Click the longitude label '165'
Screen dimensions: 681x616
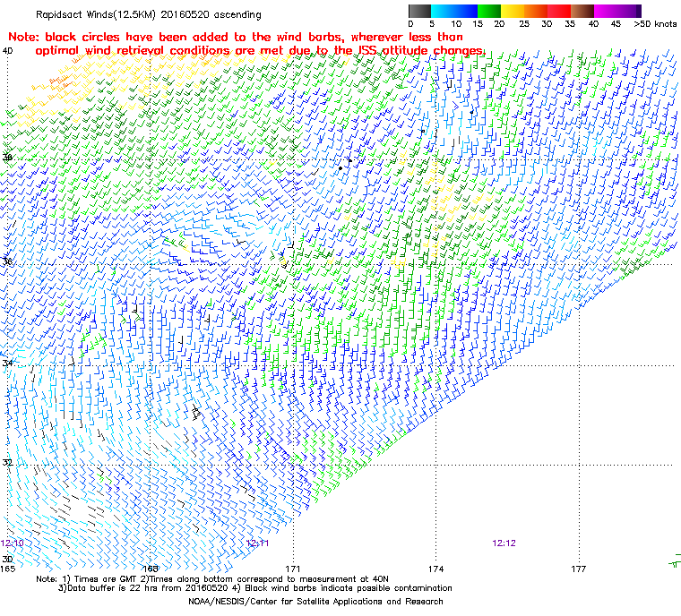click(7, 569)
